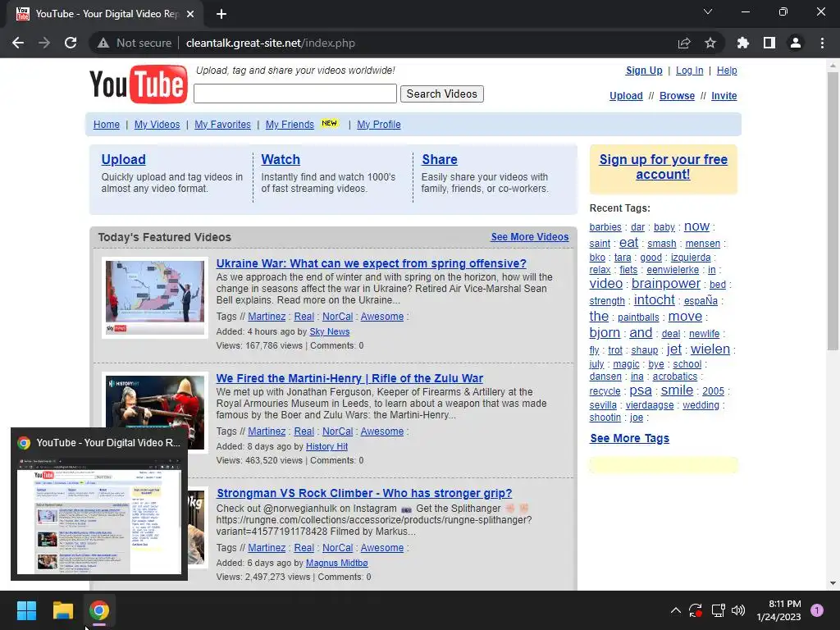Click the search videos input field
This screenshot has width=840, height=630.
click(x=295, y=94)
